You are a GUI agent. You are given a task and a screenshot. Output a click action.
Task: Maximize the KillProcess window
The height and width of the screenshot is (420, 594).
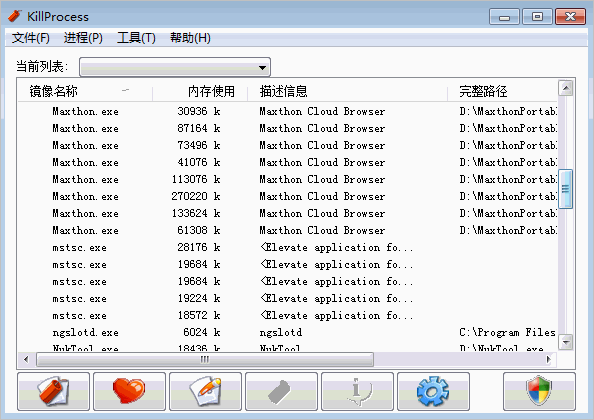coord(537,17)
